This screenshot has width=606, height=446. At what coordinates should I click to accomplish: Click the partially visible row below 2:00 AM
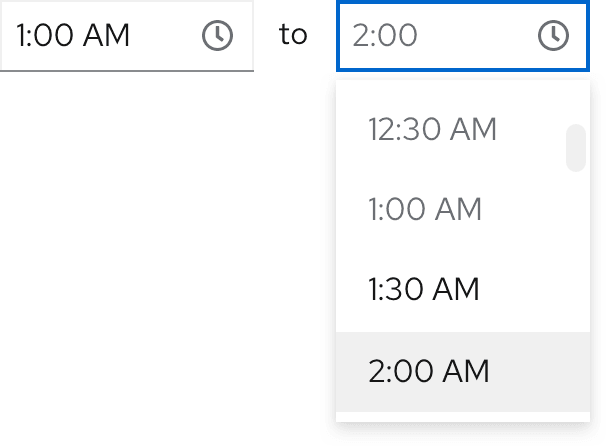tap(460, 416)
